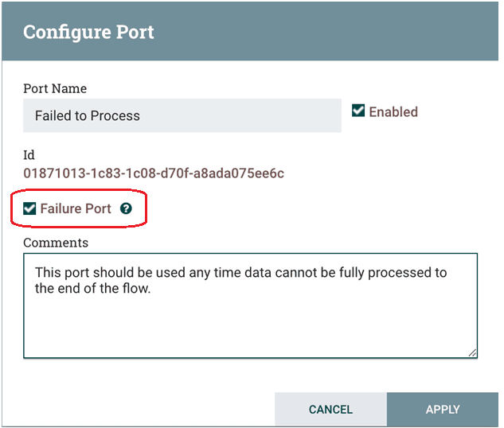Click the checkmark inside the Enabled box
The height and width of the screenshot is (428, 504).
(x=358, y=111)
